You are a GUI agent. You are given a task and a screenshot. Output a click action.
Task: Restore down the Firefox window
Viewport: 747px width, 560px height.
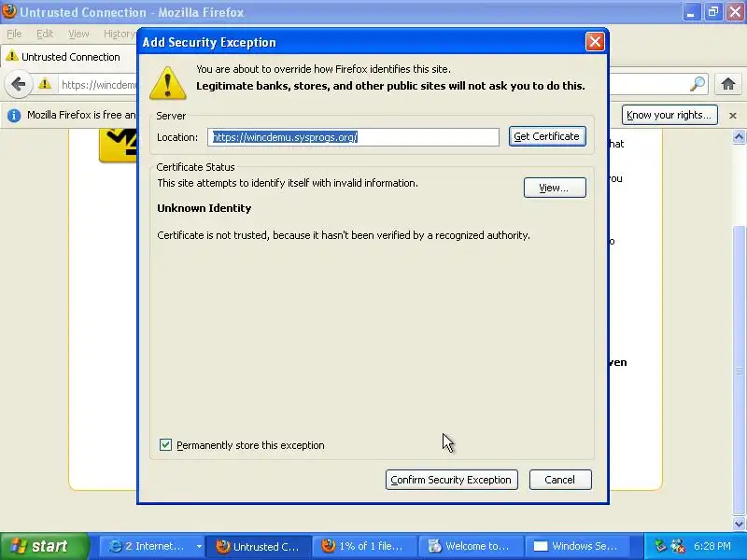[x=713, y=12]
